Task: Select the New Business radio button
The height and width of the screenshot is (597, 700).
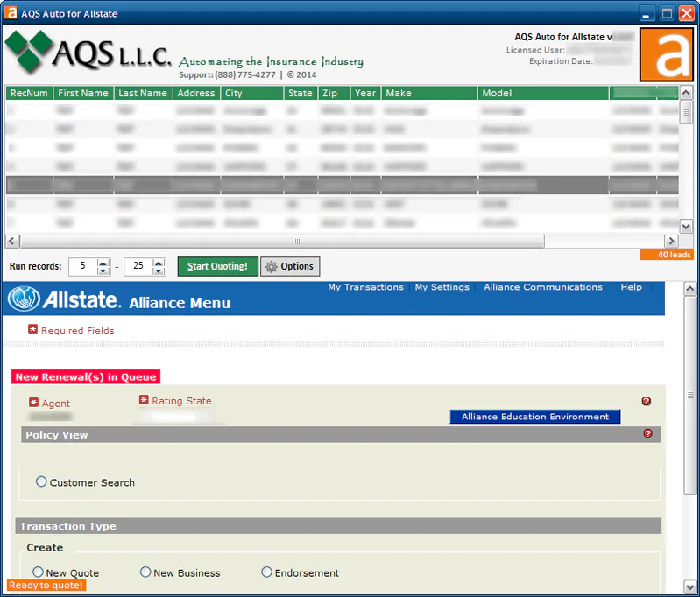Action: [x=145, y=572]
